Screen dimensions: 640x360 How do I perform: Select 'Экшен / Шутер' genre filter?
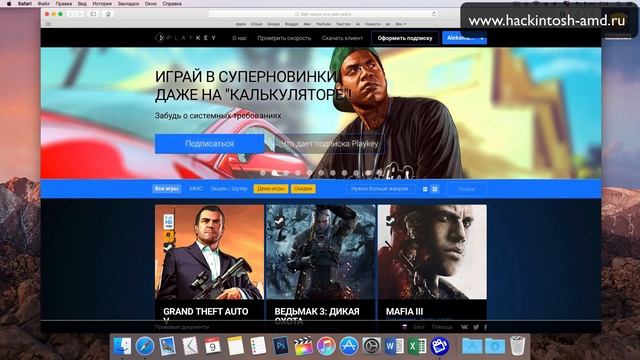pos(229,189)
